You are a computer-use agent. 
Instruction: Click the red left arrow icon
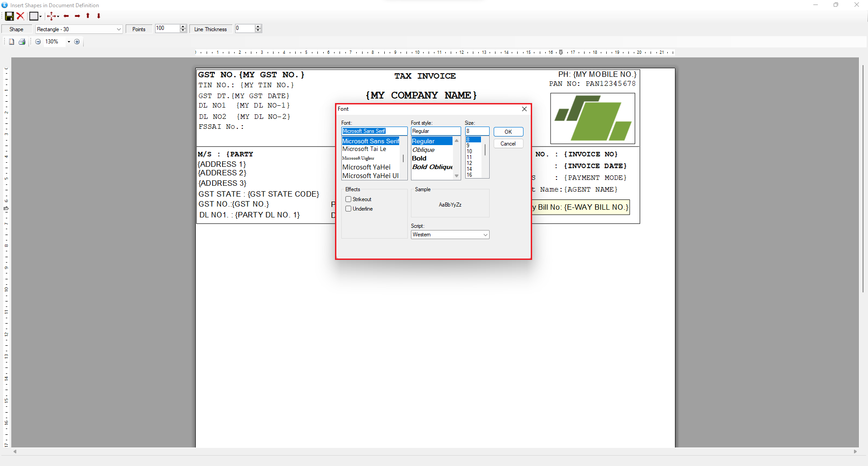point(66,16)
